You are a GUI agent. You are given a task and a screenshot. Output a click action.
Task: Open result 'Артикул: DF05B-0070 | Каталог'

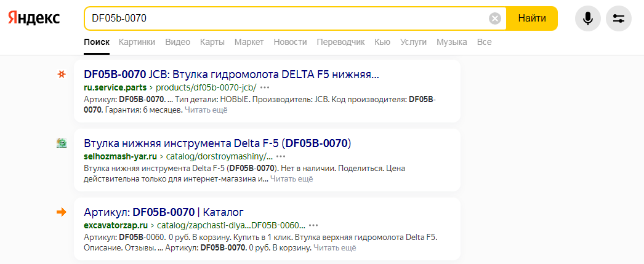click(164, 212)
